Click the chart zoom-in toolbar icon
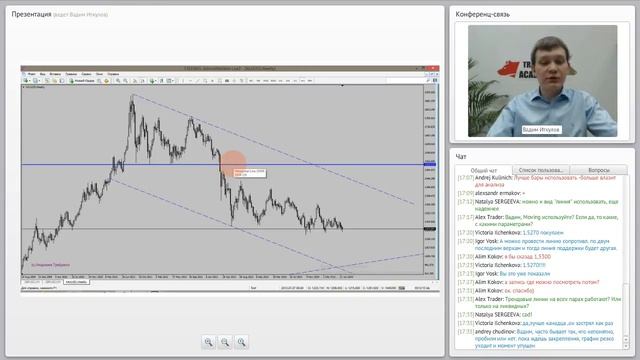This screenshot has width=640, height=360. [x=118, y=81]
